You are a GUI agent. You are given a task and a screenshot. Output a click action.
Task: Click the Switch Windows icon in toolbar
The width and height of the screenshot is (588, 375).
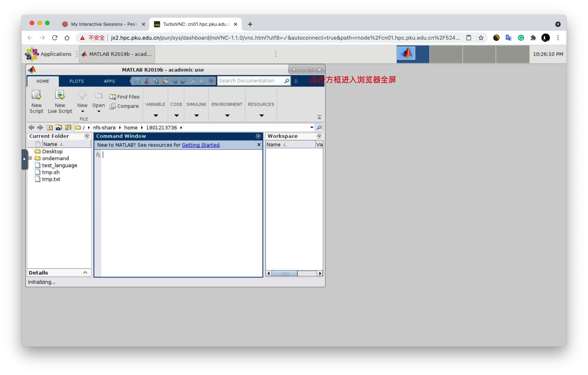coord(193,81)
